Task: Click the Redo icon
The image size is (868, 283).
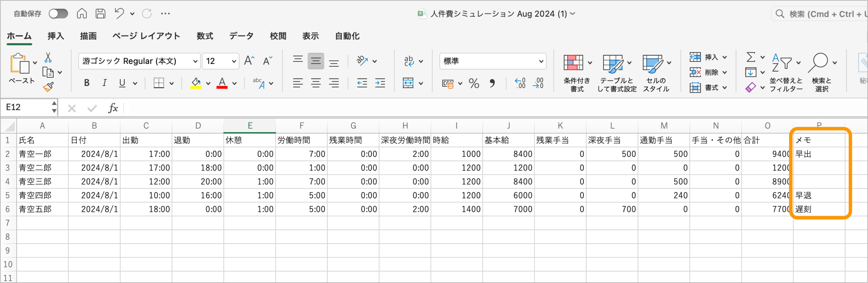Action: coord(147,14)
